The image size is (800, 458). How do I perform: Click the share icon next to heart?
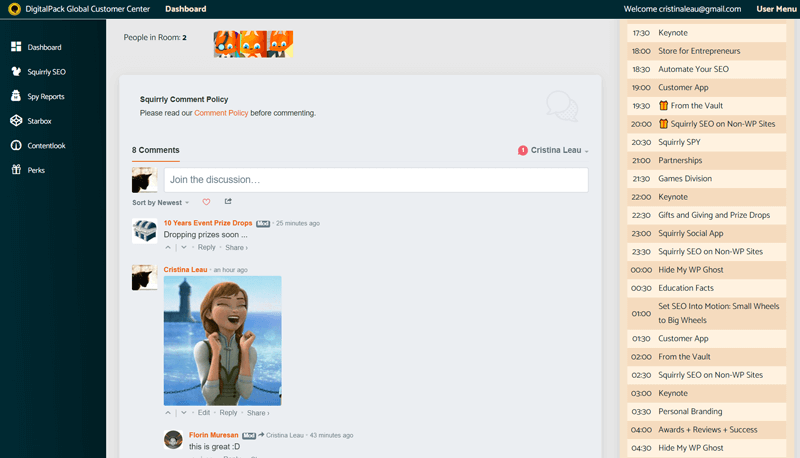point(228,201)
